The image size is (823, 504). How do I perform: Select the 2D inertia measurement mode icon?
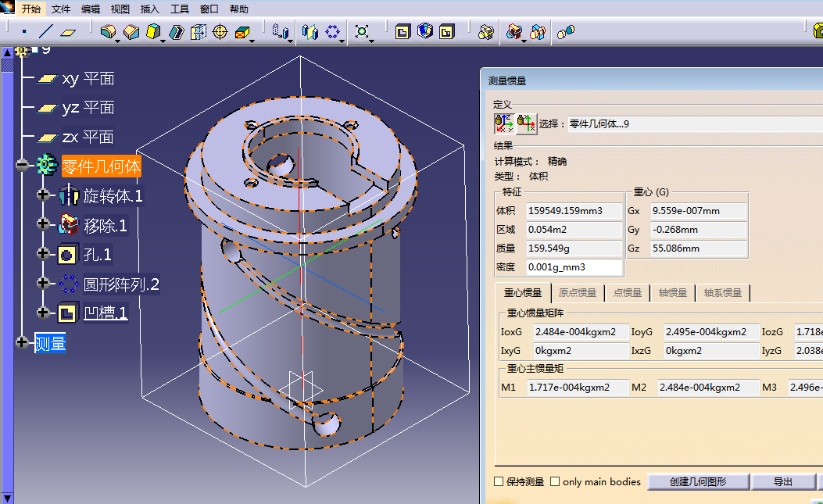click(527, 123)
